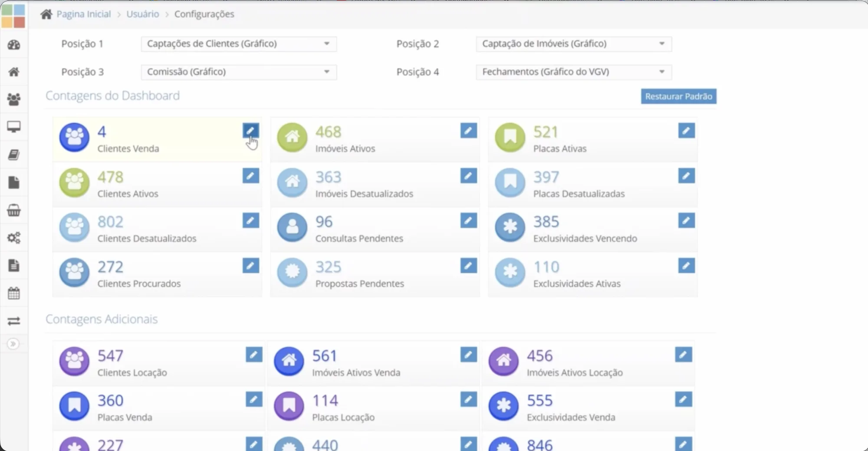
Task: Go to Pagina Inicial breadcrumb link
Action: click(x=84, y=14)
